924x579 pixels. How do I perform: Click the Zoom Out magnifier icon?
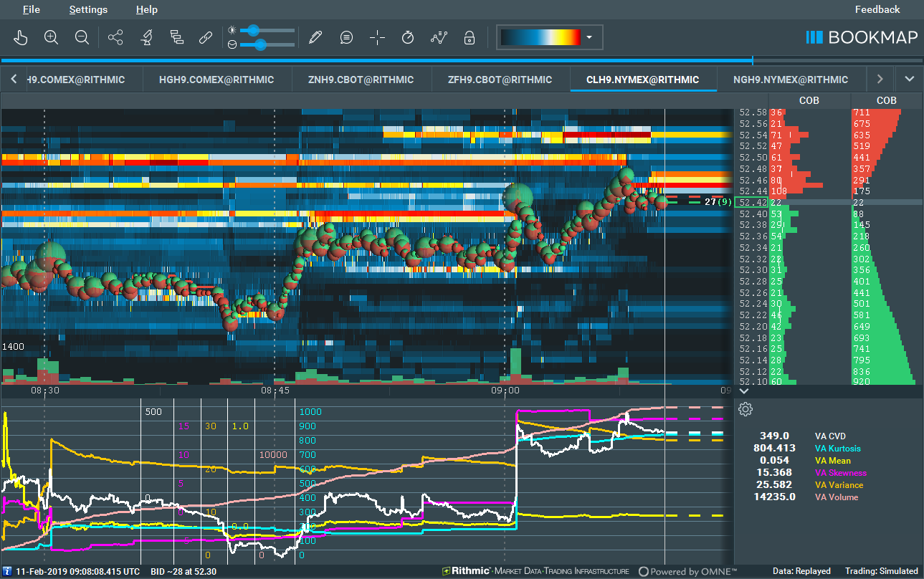tap(82, 37)
